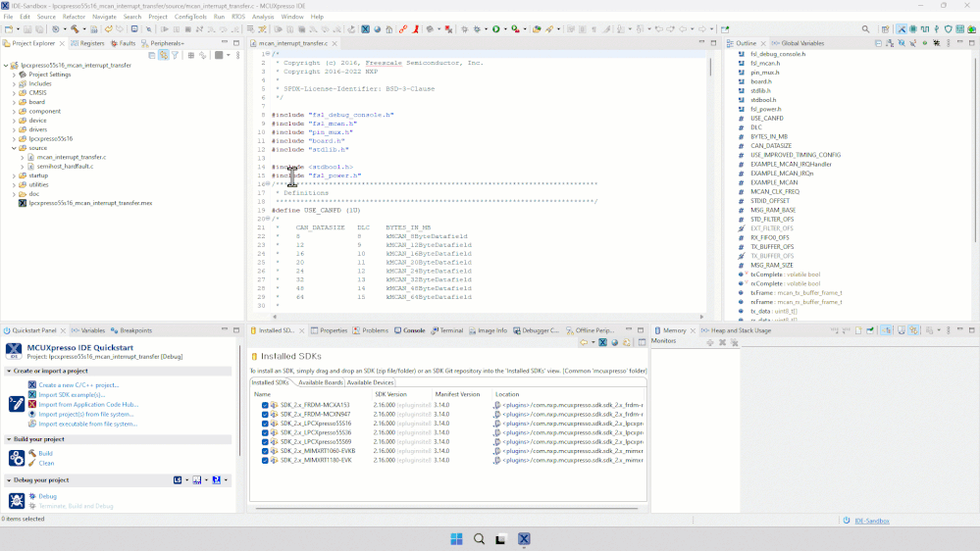Click the MCUXpresso IDE taskbar icon
This screenshot has width=980, height=551.
click(x=524, y=538)
